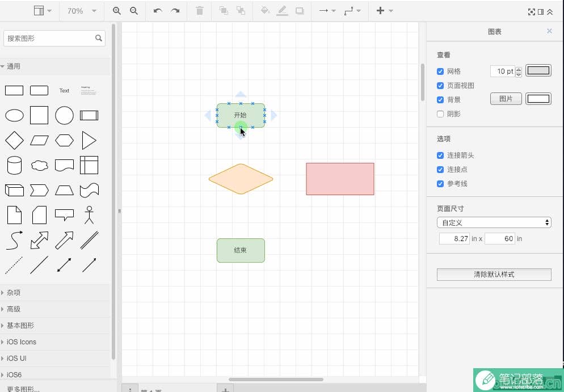Select the actor stick figure shape
This screenshot has height=392, width=564.
(89, 215)
